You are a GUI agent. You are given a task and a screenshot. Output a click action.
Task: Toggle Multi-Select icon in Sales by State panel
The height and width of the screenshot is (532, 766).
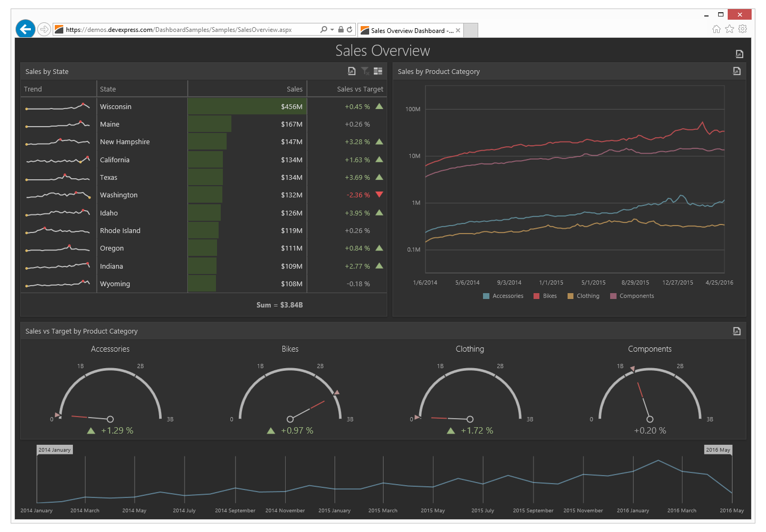(378, 71)
